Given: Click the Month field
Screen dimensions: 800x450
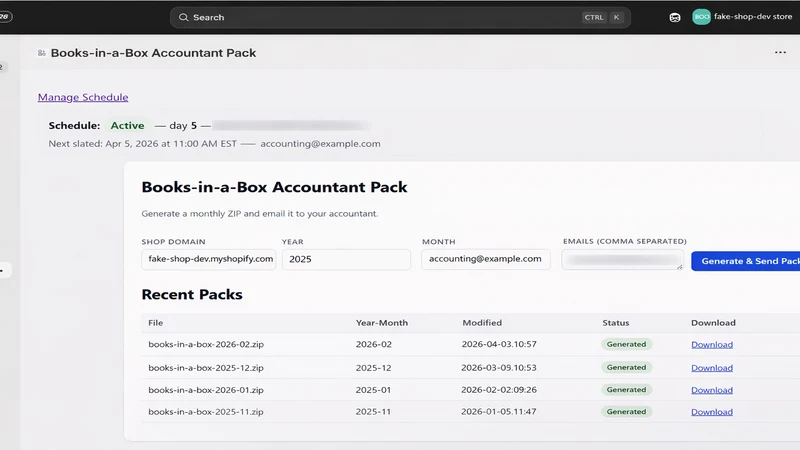Looking at the screenshot, I should click(x=486, y=259).
